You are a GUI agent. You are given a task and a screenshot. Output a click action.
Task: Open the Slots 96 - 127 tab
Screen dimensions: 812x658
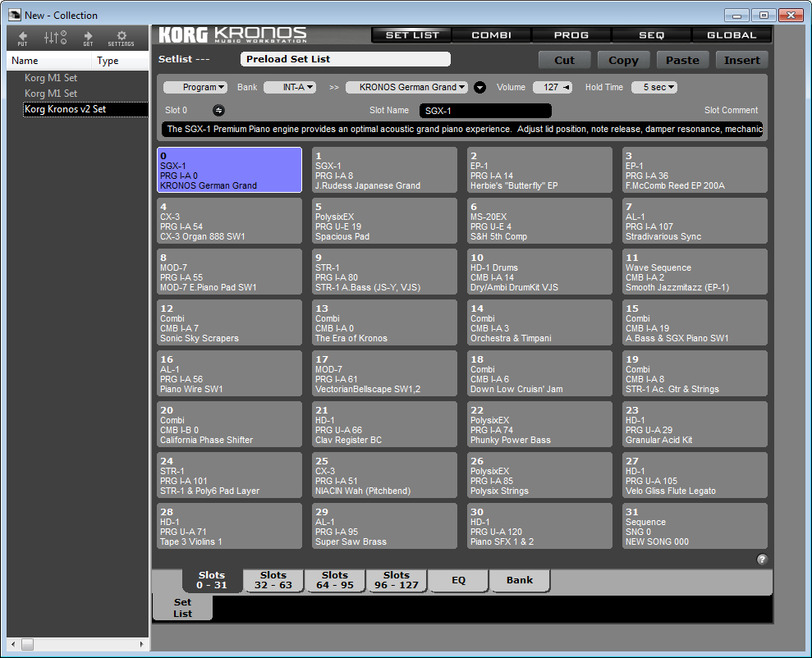[397, 580]
